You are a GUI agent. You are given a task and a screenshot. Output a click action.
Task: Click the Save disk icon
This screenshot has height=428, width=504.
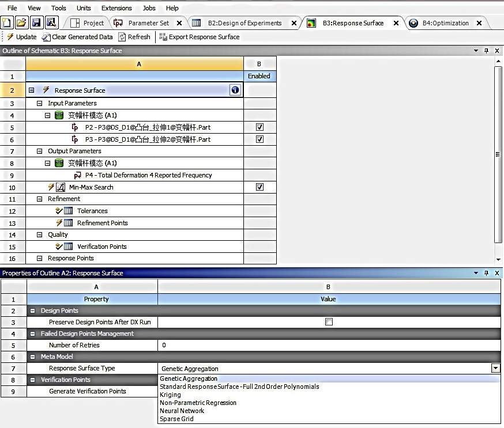point(36,22)
